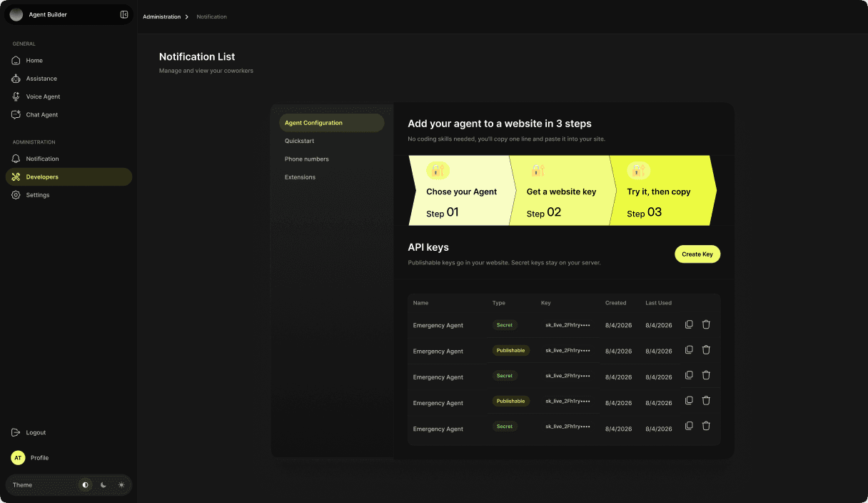Image resolution: width=868 pixels, height=503 pixels.
Task: Click the Secret badge in the bottom row
Action: point(505,427)
